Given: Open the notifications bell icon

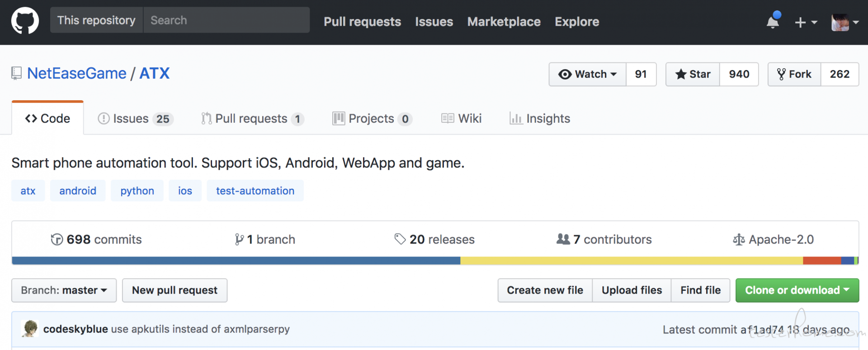Looking at the screenshot, I should 773,21.
